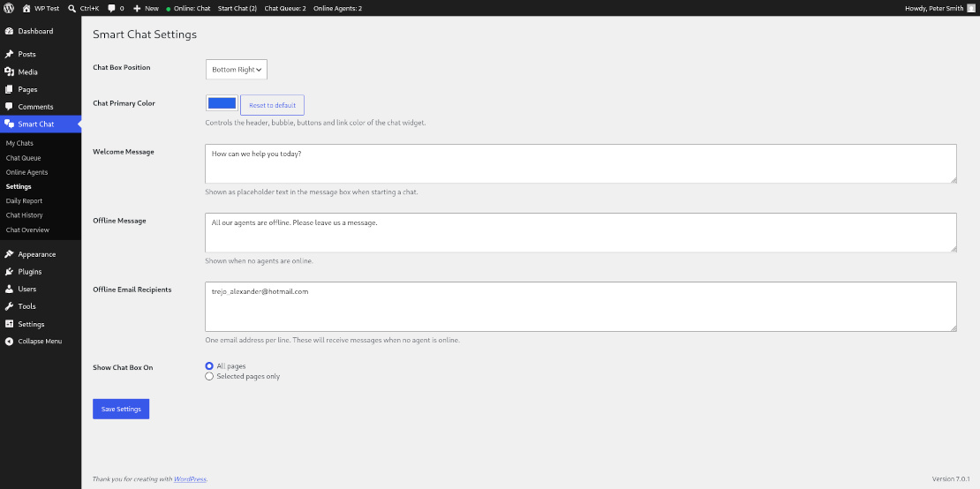This screenshot has height=489, width=980.
Task: Select the All pages radio button
Action: pos(209,366)
